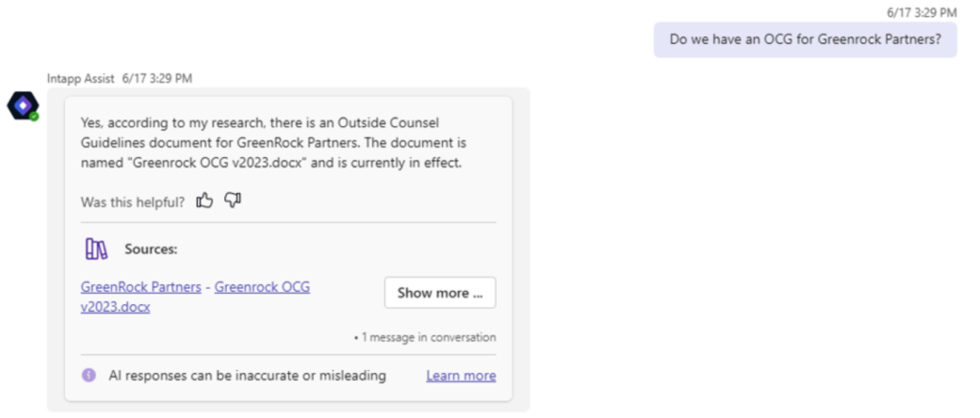Open the 1 message in conversation indicator
The height and width of the screenshot is (418, 980).
(424, 338)
